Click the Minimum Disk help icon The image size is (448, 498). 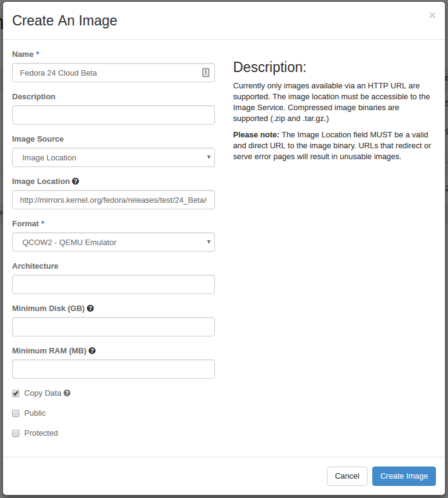tap(90, 308)
